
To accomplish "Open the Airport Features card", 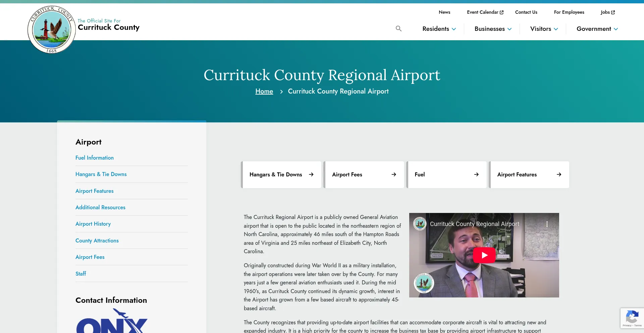I will [x=529, y=175].
